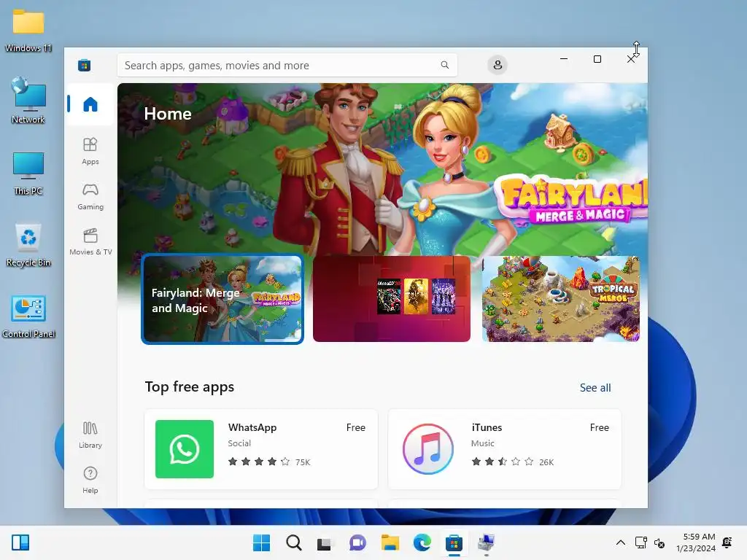Click the muted volume tray icon
The height and width of the screenshot is (560, 747).
coord(659,542)
